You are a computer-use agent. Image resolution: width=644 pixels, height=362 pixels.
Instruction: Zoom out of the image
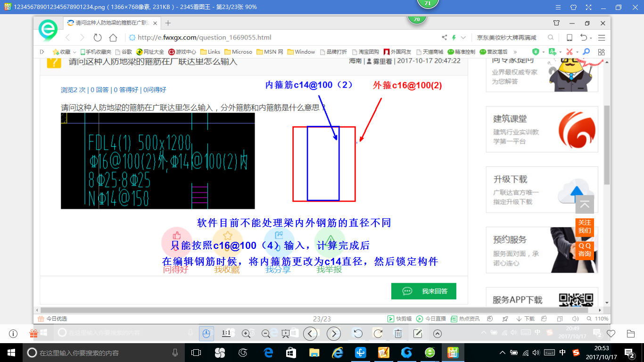[265, 334]
